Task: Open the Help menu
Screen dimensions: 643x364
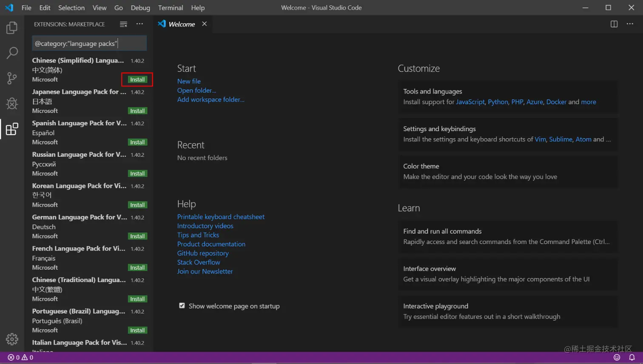Action: click(198, 8)
